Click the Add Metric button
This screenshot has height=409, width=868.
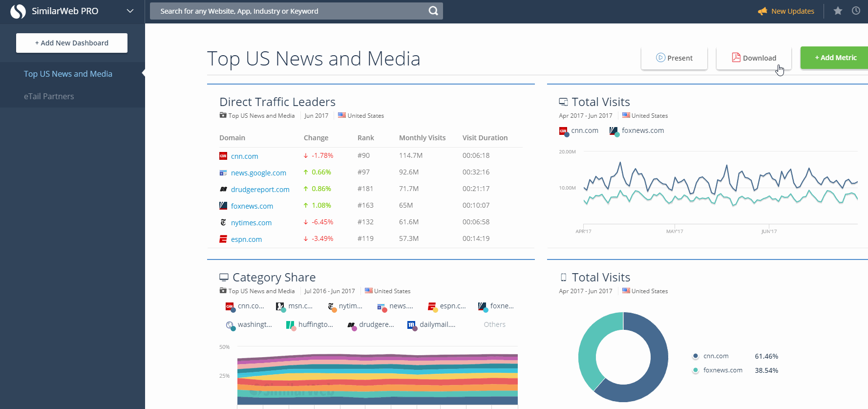click(x=834, y=58)
